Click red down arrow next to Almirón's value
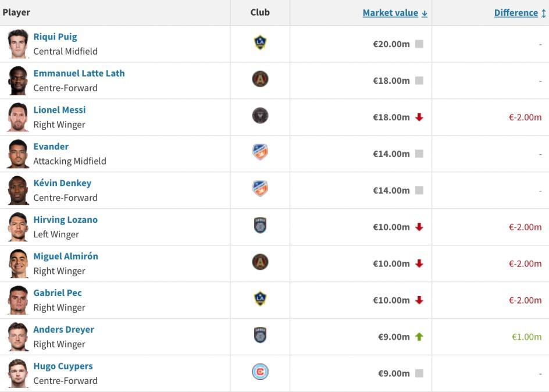 click(419, 264)
